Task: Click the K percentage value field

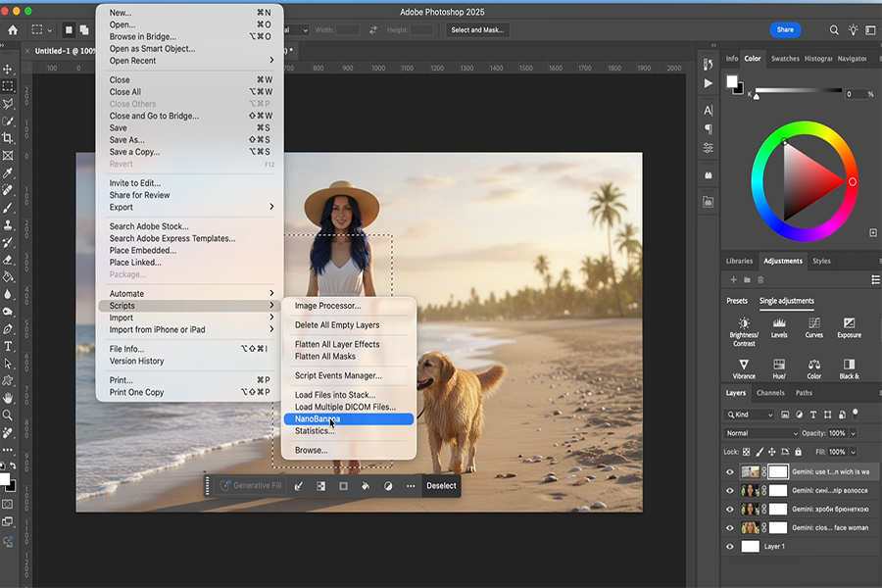Action: 855,94
